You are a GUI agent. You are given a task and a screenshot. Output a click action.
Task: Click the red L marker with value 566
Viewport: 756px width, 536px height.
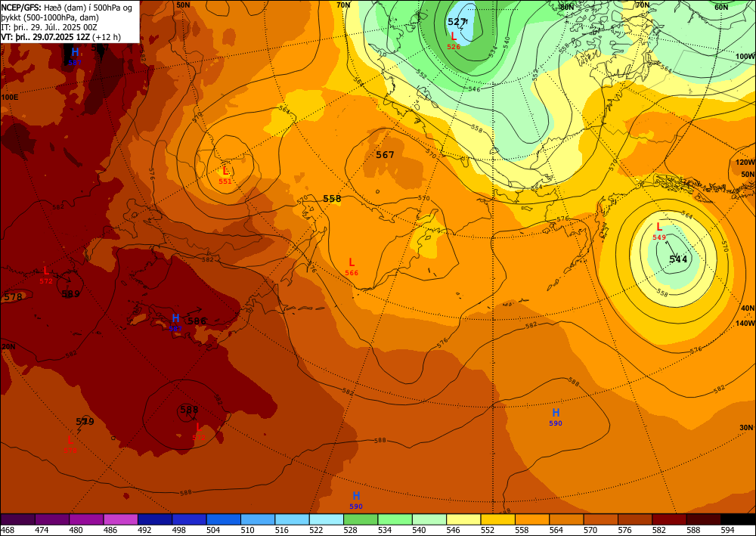[352, 266]
